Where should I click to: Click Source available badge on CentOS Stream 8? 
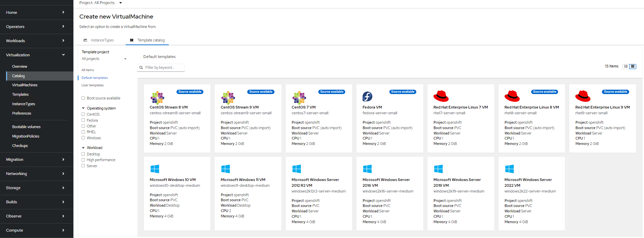(190, 92)
